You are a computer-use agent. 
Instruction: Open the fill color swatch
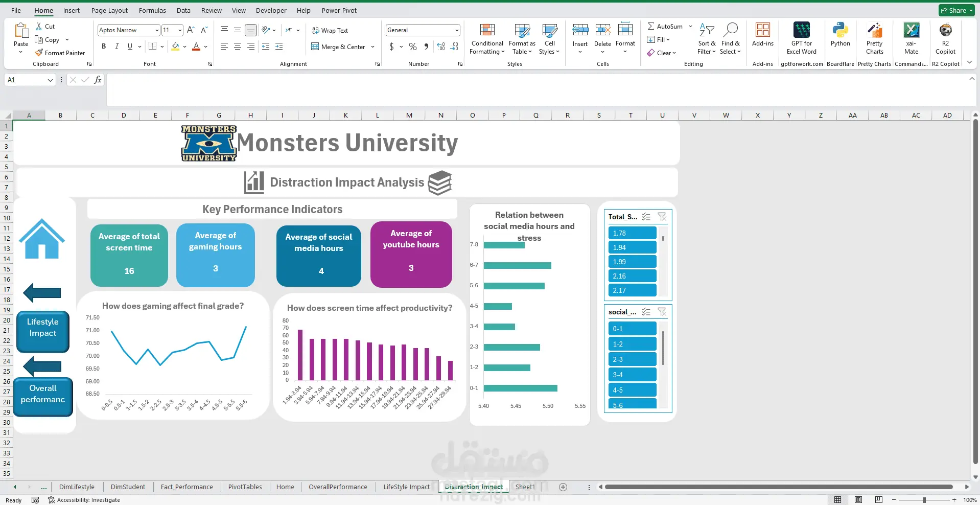point(176,47)
